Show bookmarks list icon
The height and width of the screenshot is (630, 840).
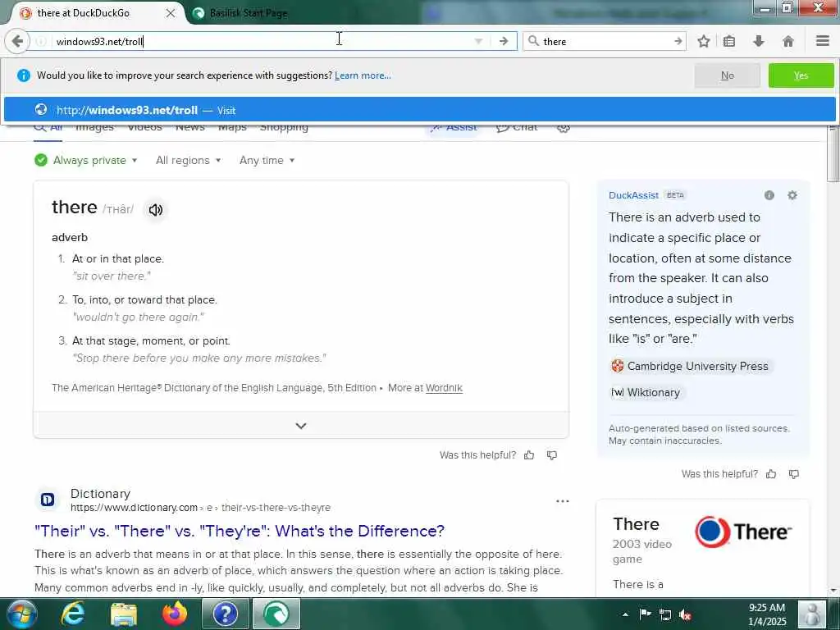pos(729,41)
